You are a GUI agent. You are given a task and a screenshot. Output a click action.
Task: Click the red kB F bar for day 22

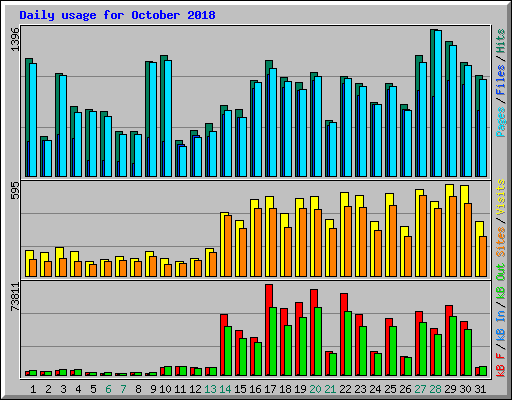point(343,335)
